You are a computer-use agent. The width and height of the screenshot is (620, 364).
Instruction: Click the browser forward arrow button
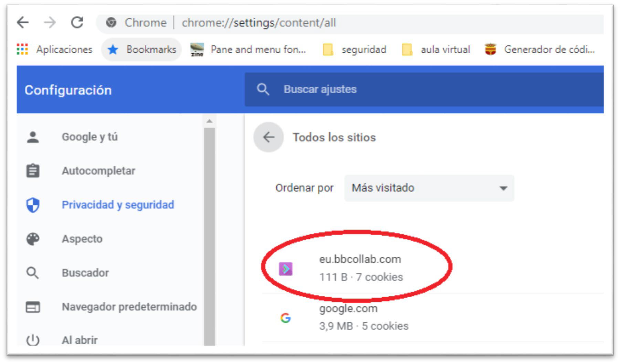point(50,23)
